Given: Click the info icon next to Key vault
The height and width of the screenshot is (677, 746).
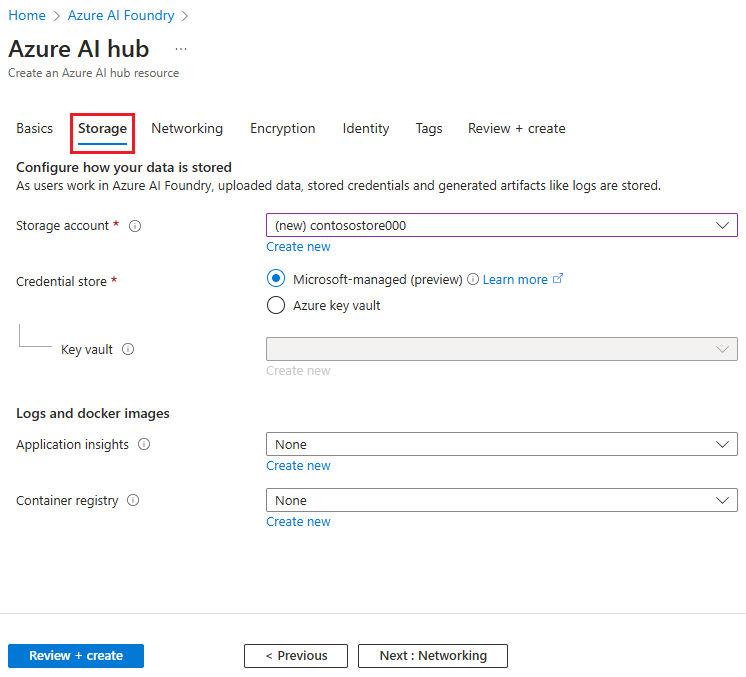Looking at the screenshot, I should point(128,350).
